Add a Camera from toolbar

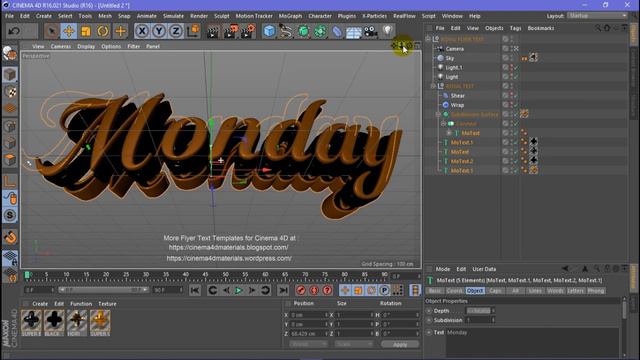click(371, 31)
